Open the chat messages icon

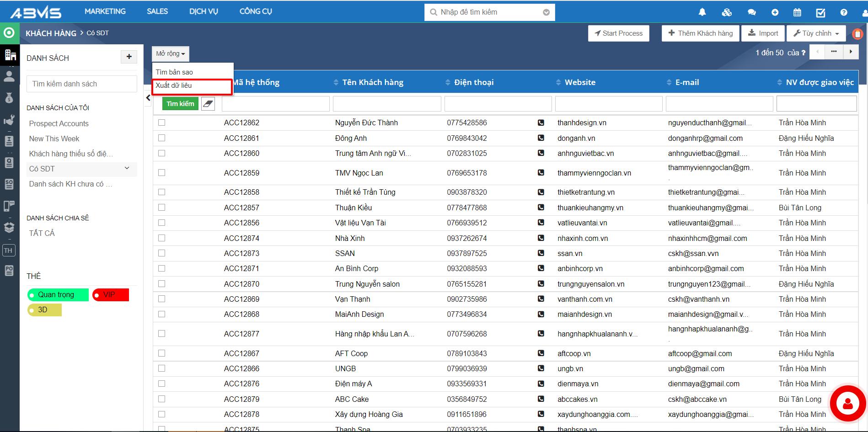coord(751,12)
